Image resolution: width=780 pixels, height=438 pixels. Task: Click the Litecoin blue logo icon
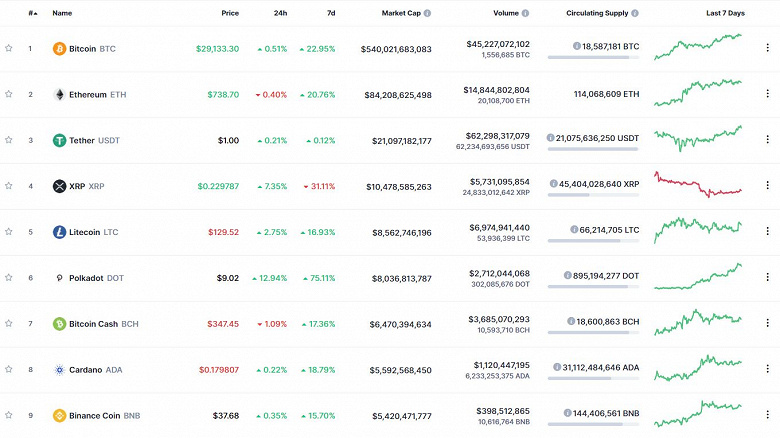pyautogui.click(x=59, y=232)
